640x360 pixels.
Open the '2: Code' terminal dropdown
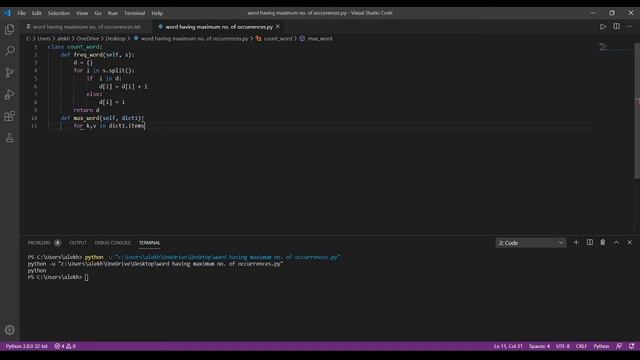[531, 243]
